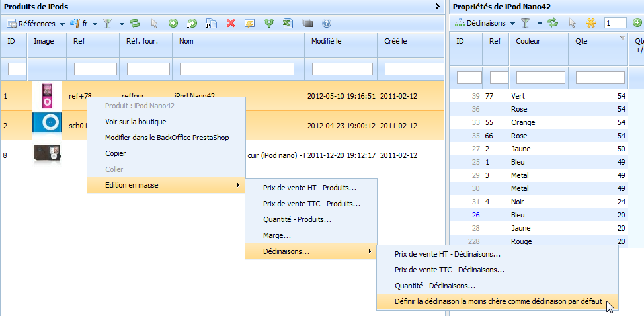644x316 pixels.
Task: Click the Modifié le filter field
Action: pyautogui.click(x=342, y=69)
